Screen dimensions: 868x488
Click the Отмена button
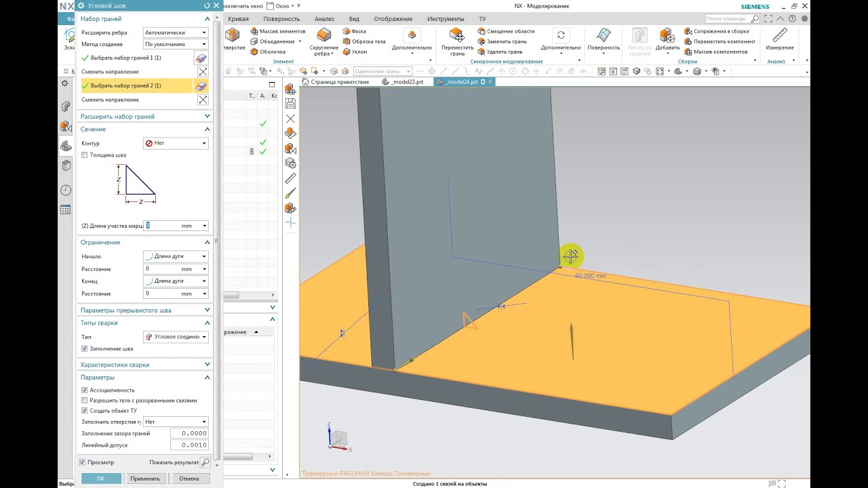[189, 479]
